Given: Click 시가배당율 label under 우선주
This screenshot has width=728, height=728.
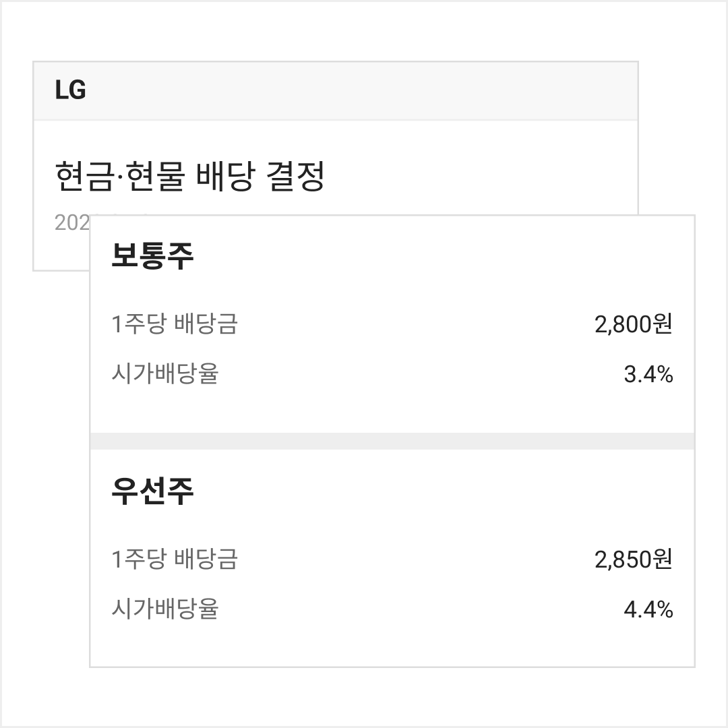Looking at the screenshot, I should point(165,609).
